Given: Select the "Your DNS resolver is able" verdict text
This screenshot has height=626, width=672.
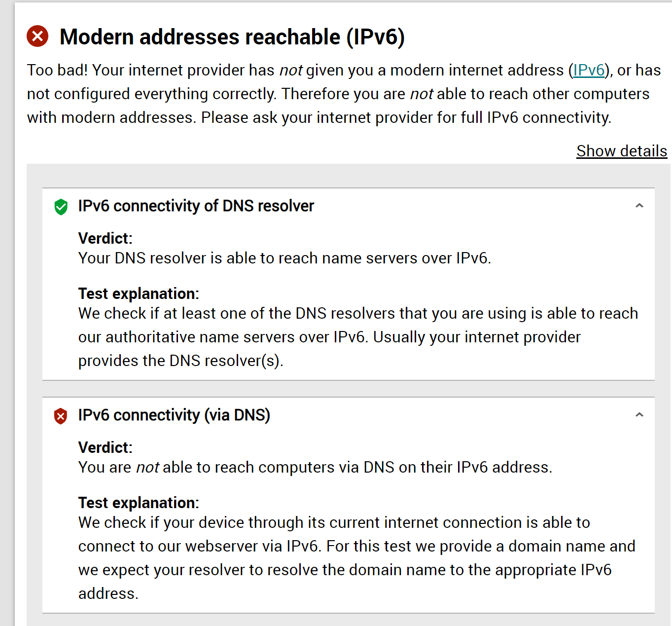Looking at the screenshot, I should point(284,258).
